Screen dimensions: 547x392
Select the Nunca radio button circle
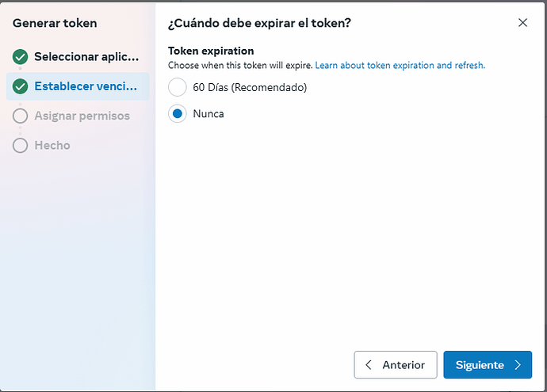[178, 113]
